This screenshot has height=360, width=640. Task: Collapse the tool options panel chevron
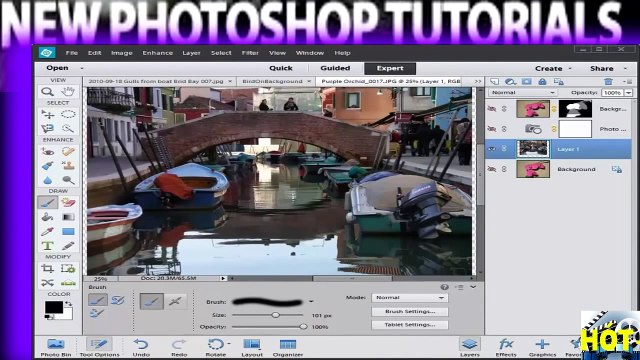click(473, 287)
